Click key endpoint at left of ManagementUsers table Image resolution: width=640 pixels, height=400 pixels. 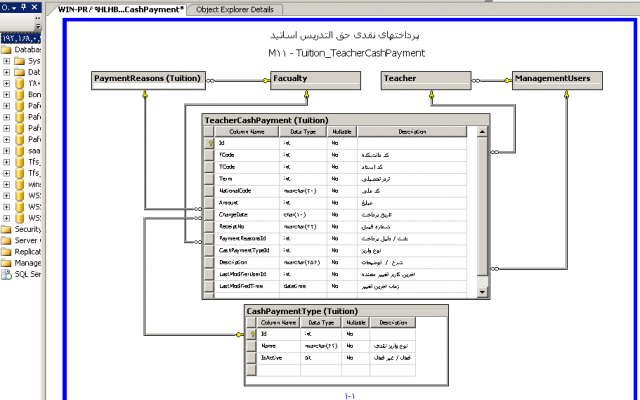tap(508, 81)
